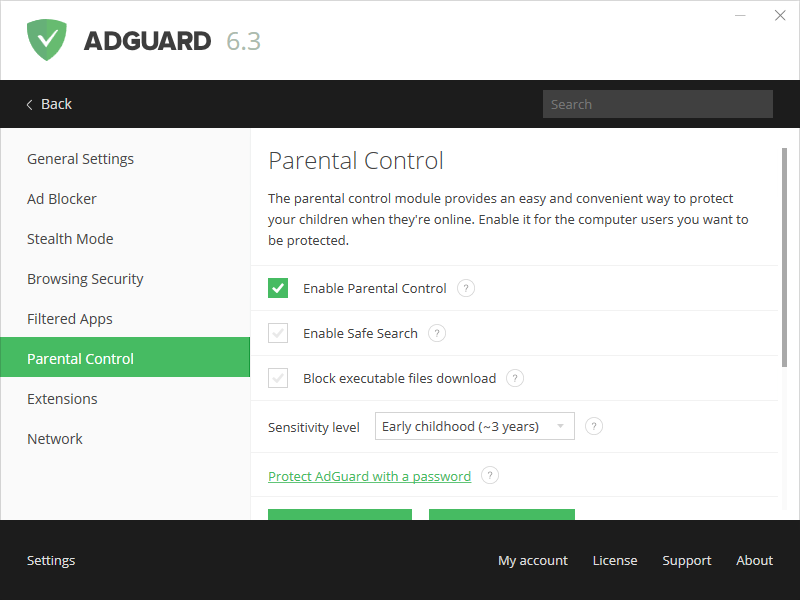Click Protect AdGuard with a password link
800x600 pixels.
click(369, 476)
